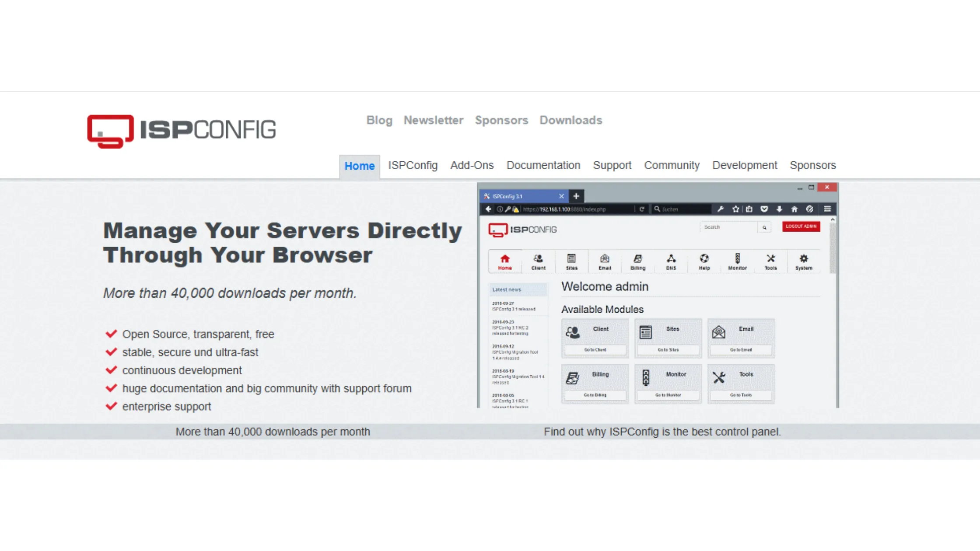Click the browser back arrow
The width and height of the screenshot is (980, 551).
tap(488, 209)
